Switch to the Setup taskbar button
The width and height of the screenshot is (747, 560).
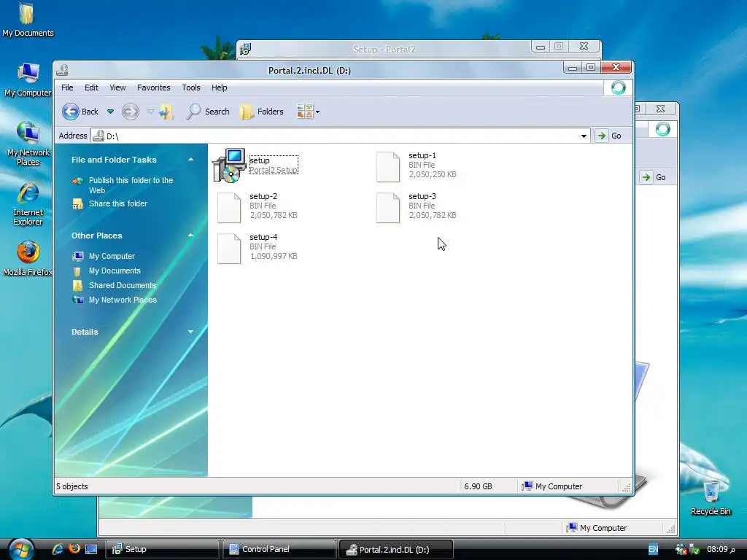(162, 549)
